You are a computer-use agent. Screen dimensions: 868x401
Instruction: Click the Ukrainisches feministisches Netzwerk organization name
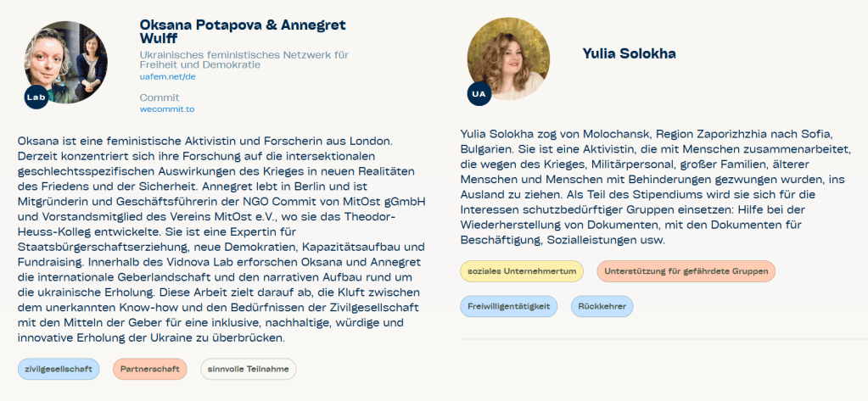pos(244,59)
